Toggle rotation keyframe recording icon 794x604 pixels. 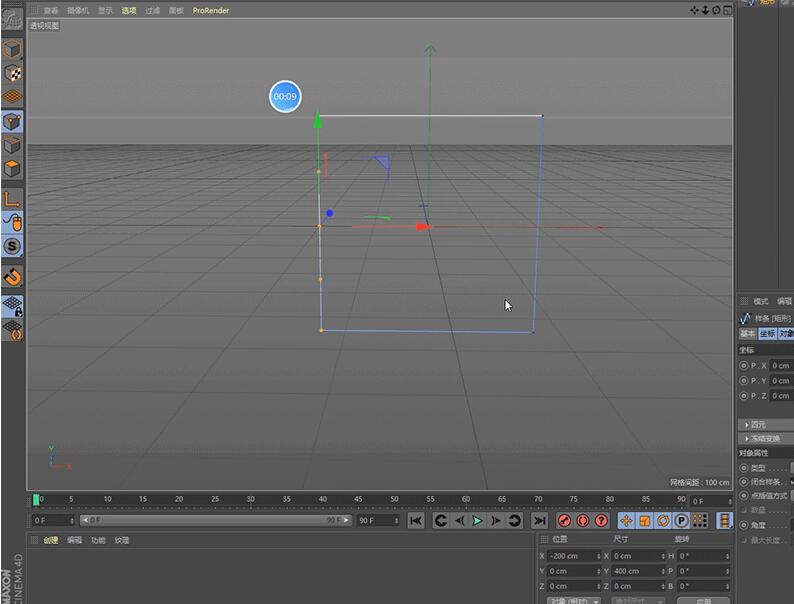663,520
